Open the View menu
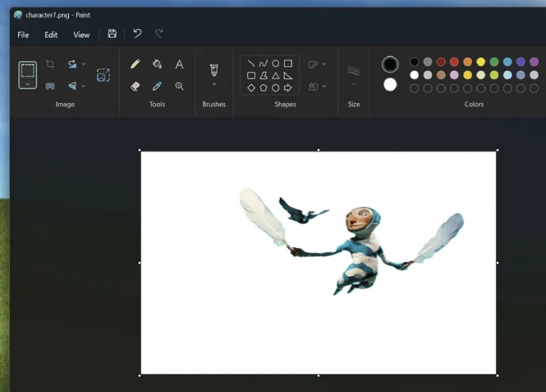 point(81,35)
